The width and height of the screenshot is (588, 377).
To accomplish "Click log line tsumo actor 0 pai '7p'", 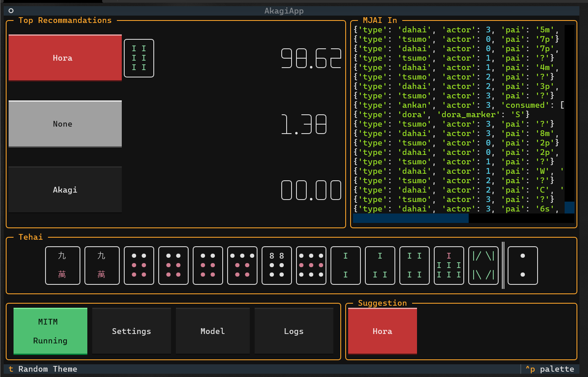I will tap(456, 39).
